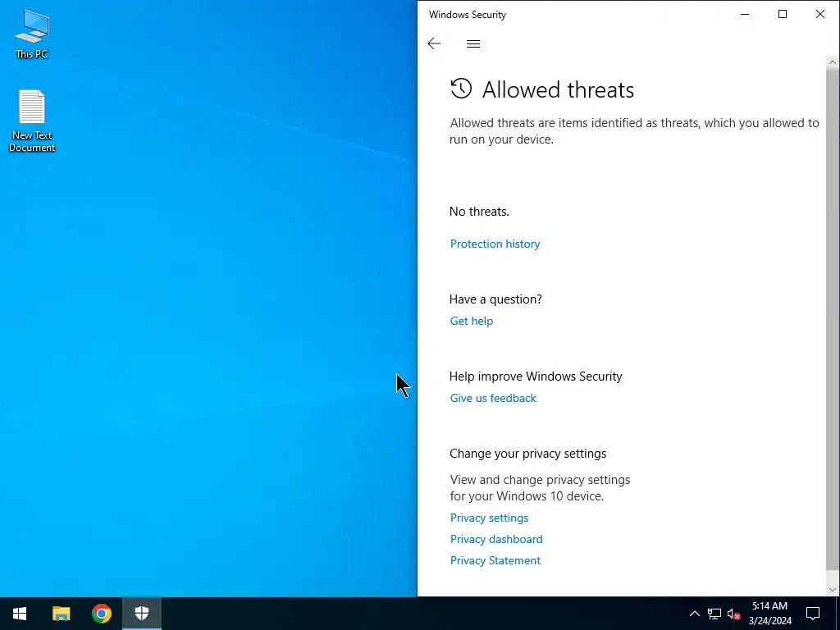Screen dimensions: 840x630
Task: Open the Action Center notifications icon
Action: 813,614
